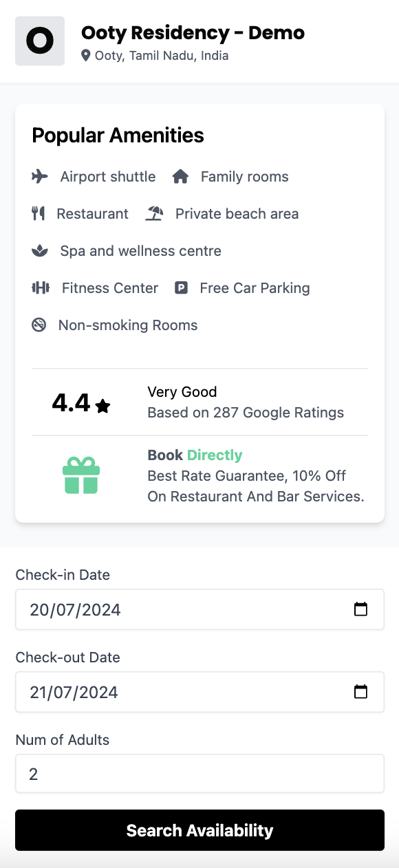The image size is (399, 868).
Task: Focus the Num of Adults field
Action: (199, 774)
